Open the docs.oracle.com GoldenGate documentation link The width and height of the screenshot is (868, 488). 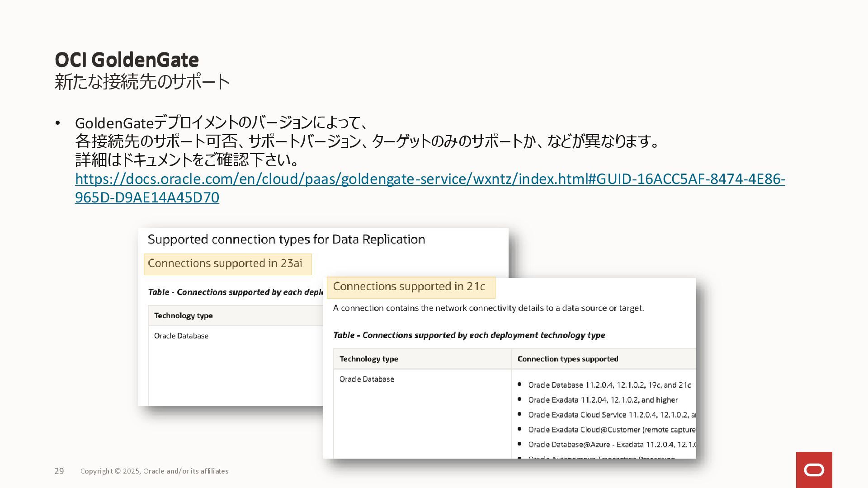coord(430,188)
